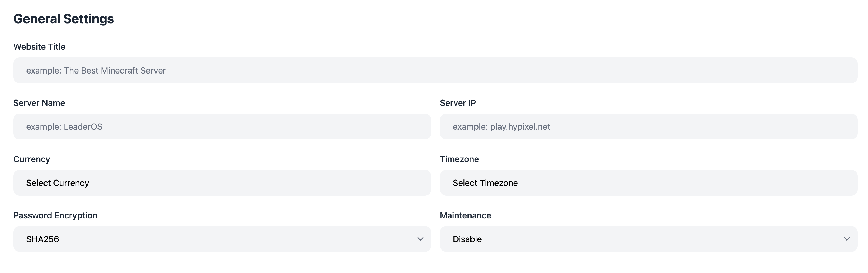Screen dimensions: 868x273
Task: Click the 'Server IP' field label
Action: (457, 103)
